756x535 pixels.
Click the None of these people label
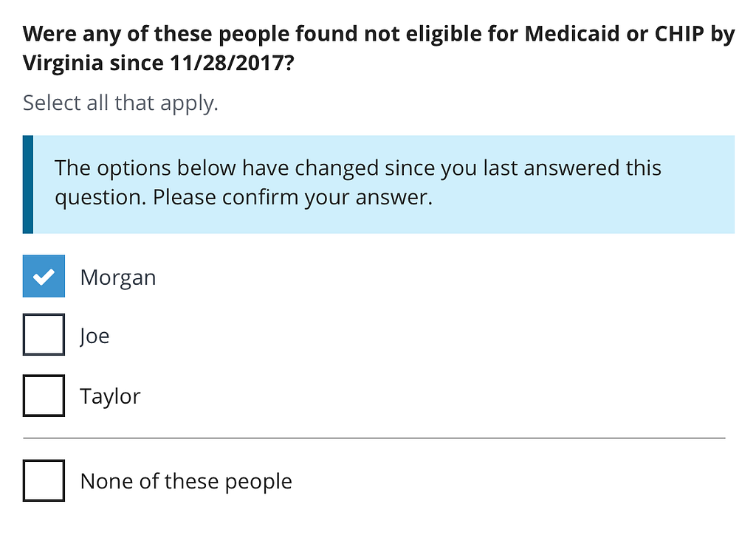[x=186, y=481]
